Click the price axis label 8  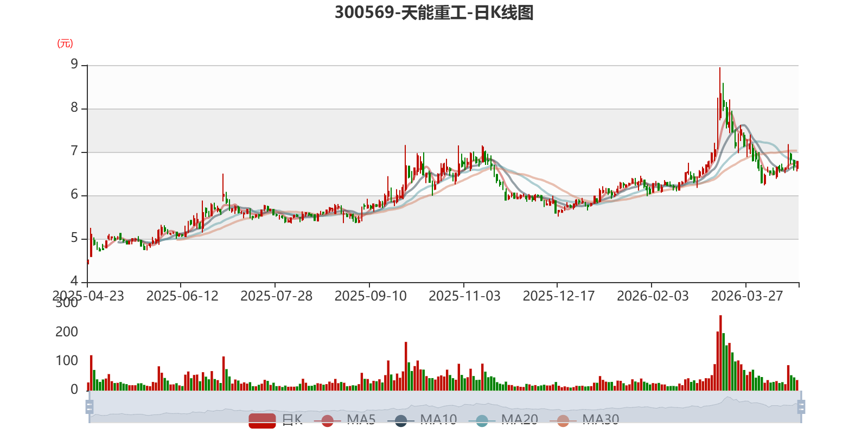click(x=74, y=108)
